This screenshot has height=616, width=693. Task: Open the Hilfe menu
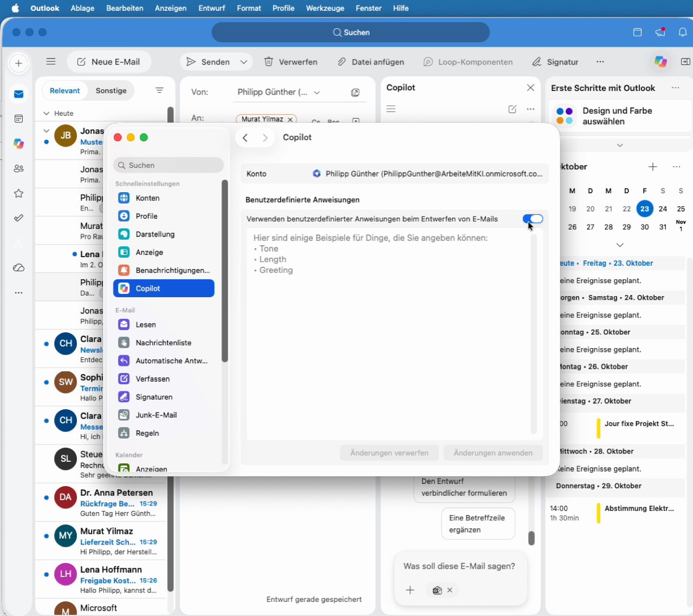point(401,8)
